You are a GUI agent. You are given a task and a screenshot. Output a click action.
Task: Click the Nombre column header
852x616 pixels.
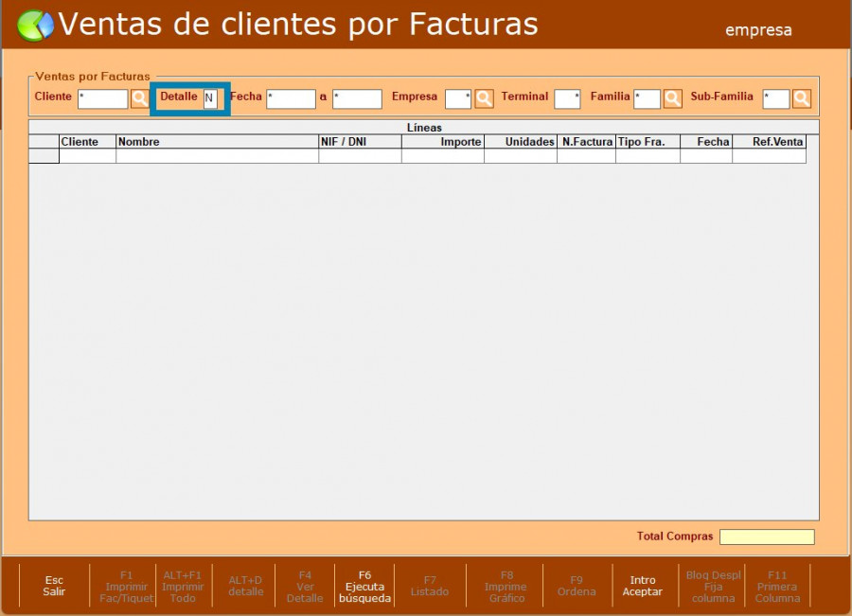(x=217, y=142)
